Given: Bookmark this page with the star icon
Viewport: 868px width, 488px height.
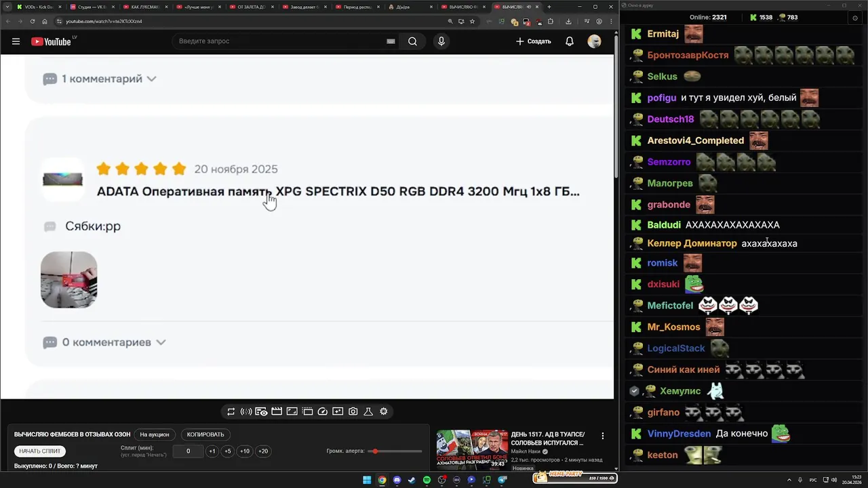Looking at the screenshot, I should click(x=472, y=21).
